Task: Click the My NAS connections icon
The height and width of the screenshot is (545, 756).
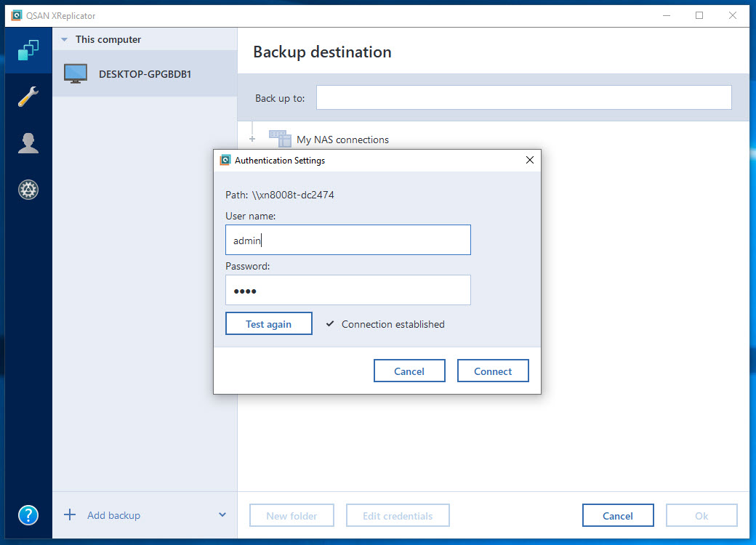Action: coord(280,139)
